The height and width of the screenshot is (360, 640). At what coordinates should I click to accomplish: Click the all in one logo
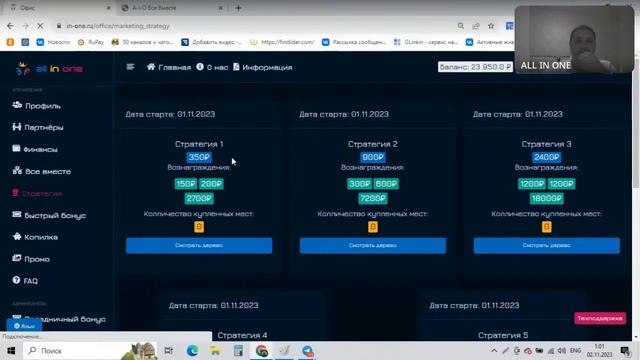point(49,69)
